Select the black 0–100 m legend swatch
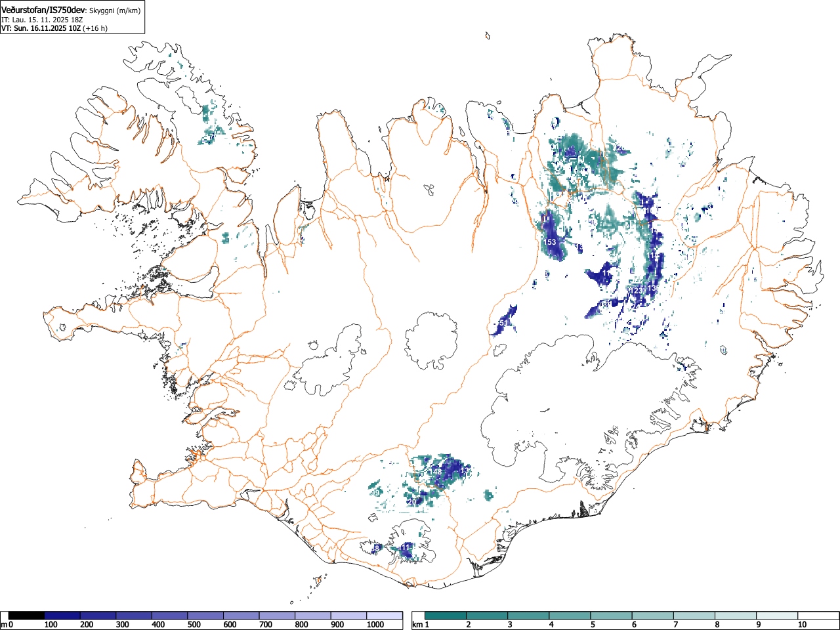Image resolution: width=840 pixels, height=630 pixels. (27, 616)
